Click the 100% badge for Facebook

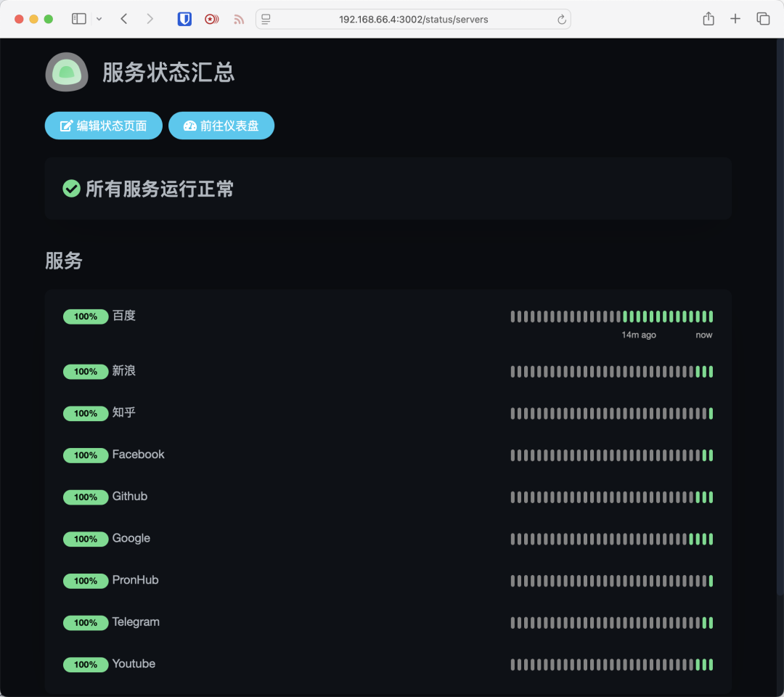pos(86,455)
